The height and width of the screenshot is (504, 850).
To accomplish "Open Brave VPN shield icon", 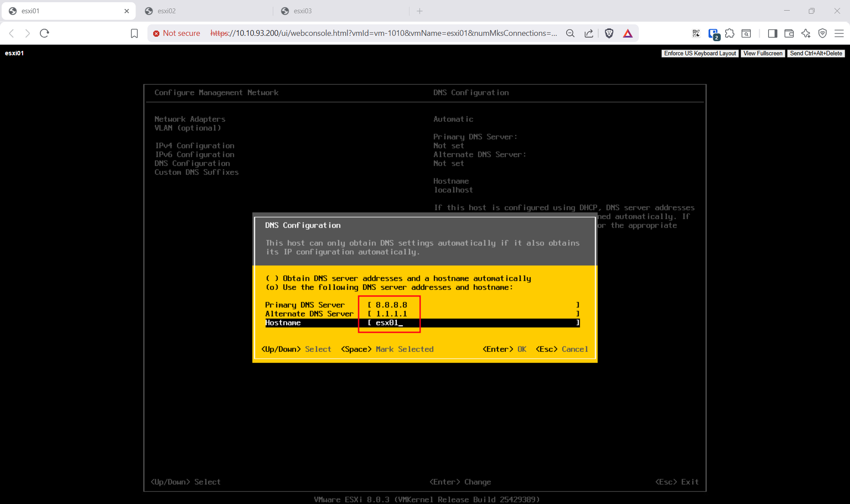I will tap(823, 33).
